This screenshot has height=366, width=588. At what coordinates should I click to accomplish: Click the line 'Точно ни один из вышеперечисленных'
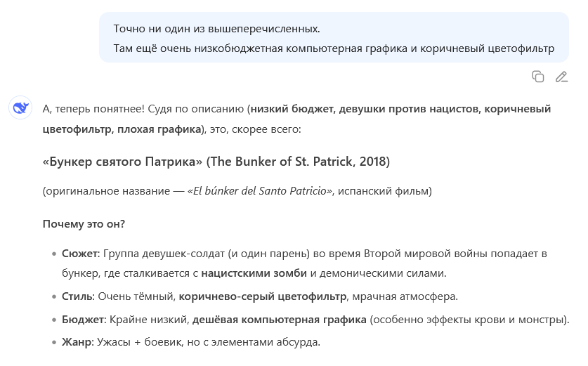point(216,29)
